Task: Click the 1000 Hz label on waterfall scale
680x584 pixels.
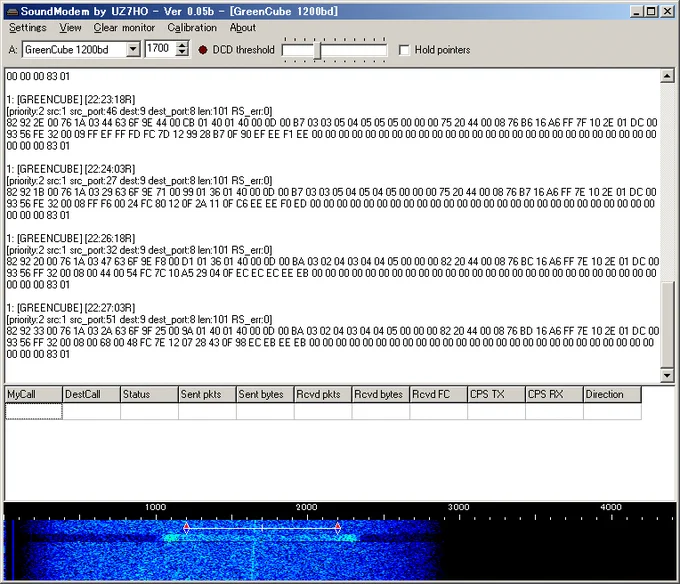Action: pos(155,507)
